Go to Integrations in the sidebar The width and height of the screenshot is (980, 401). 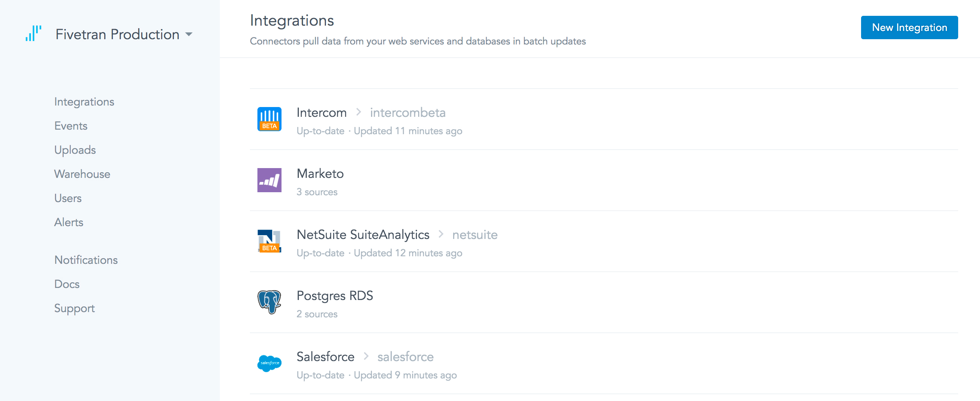point(84,102)
